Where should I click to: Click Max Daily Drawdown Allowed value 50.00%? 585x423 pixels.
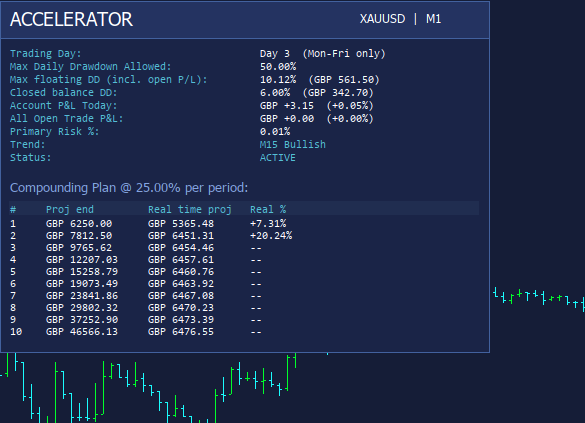(278, 67)
